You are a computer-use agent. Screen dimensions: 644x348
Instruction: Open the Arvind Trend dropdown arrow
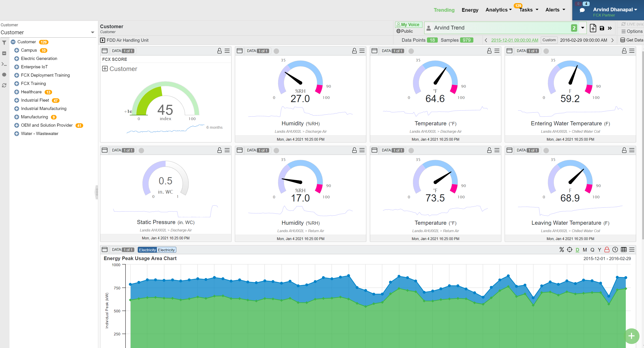coord(582,28)
